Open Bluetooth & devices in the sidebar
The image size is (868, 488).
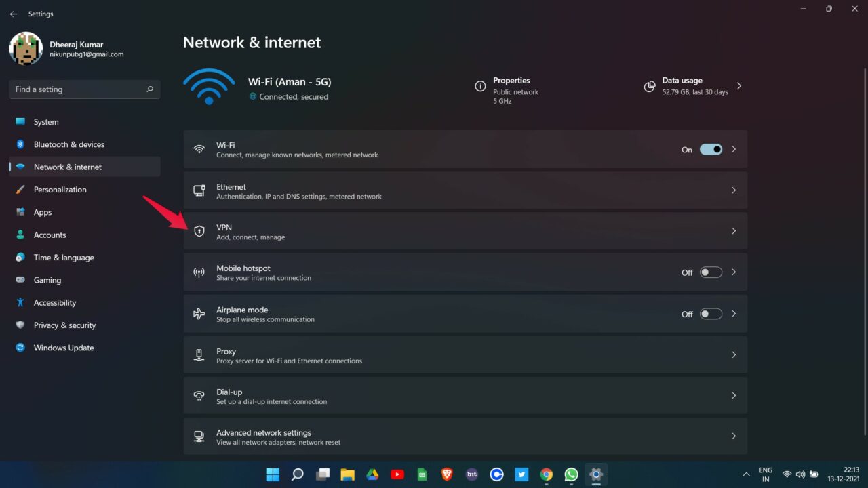click(x=68, y=144)
